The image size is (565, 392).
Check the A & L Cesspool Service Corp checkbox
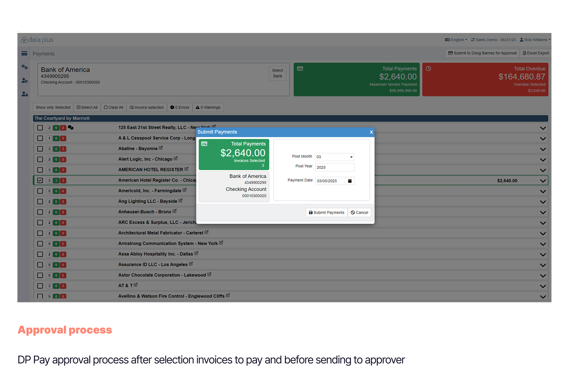coord(40,138)
